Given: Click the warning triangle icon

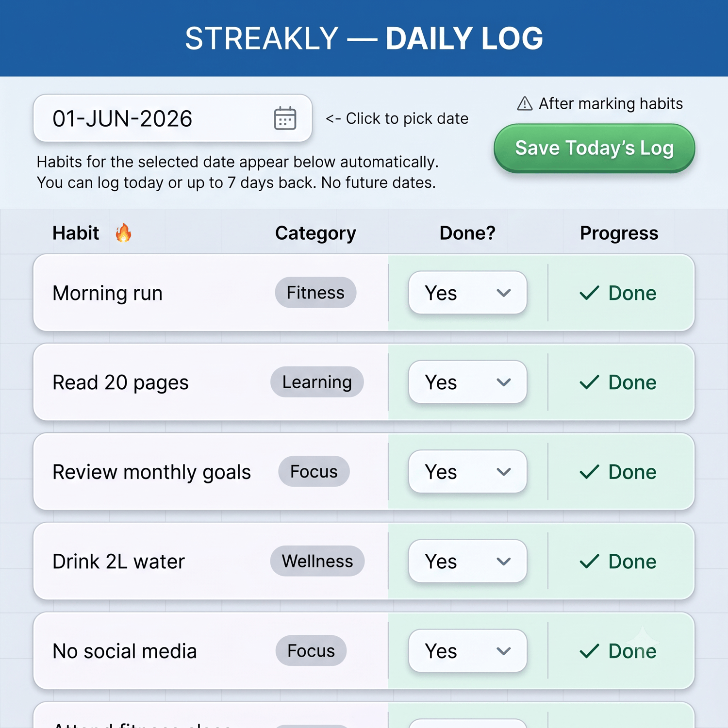Looking at the screenshot, I should 525,103.
